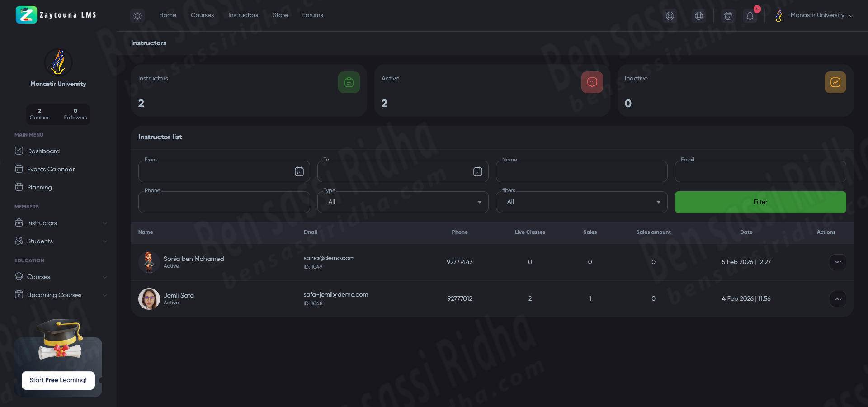868x407 pixels.
Task: Open the shopping cart basket icon
Action: point(728,16)
